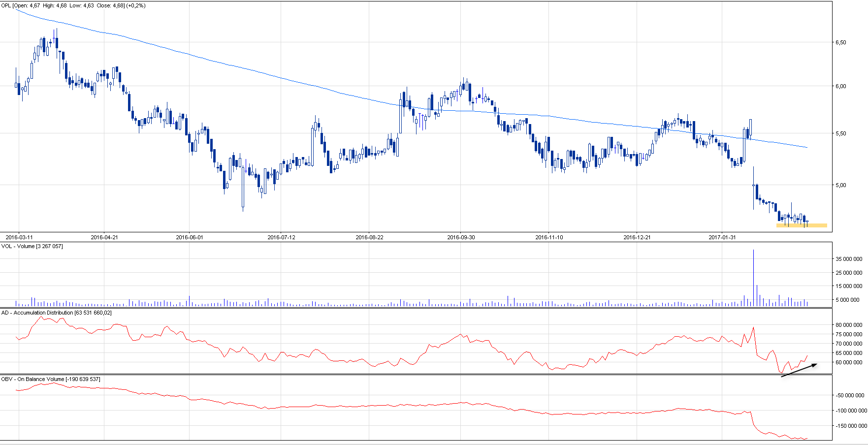Click the 2017-01-31 date label

[722, 237]
